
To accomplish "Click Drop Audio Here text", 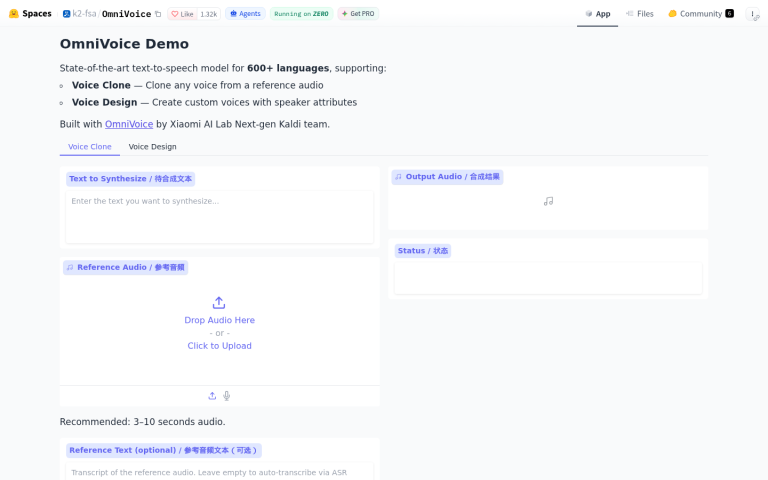I will pyautogui.click(x=219, y=320).
